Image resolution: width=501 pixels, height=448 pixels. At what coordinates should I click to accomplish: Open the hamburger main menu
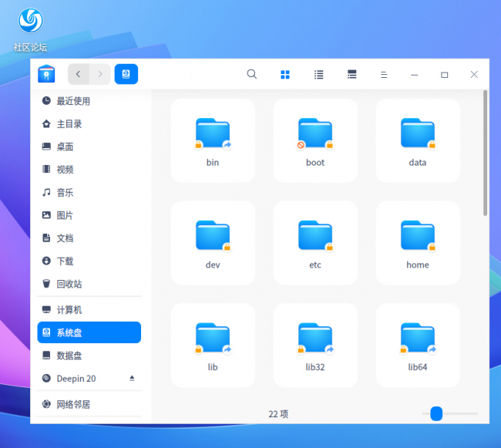coord(384,75)
